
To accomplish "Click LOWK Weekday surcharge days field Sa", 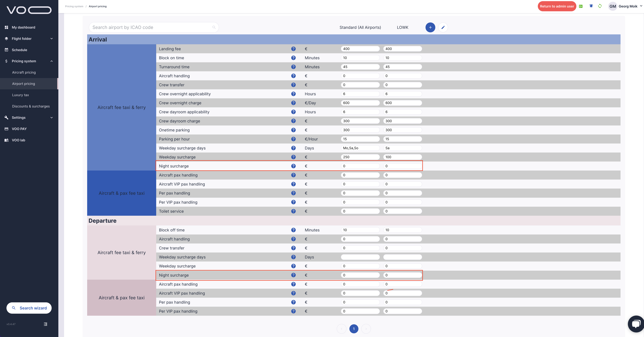I will point(402,148).
